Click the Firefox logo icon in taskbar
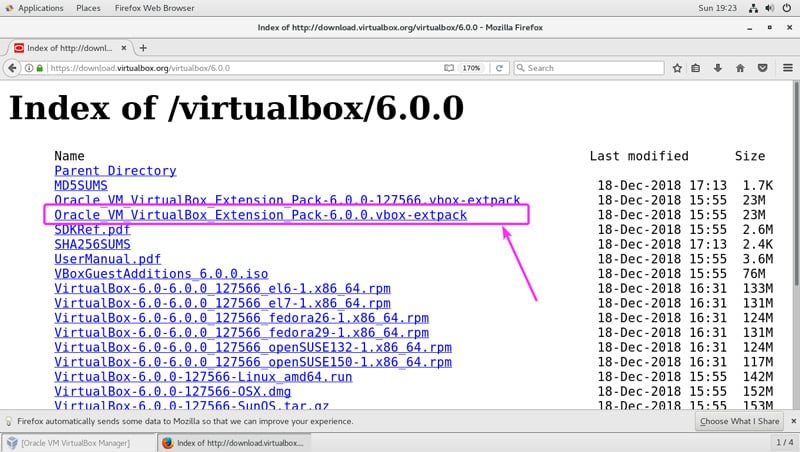This screenshot has width=800, height=452. 167,443
